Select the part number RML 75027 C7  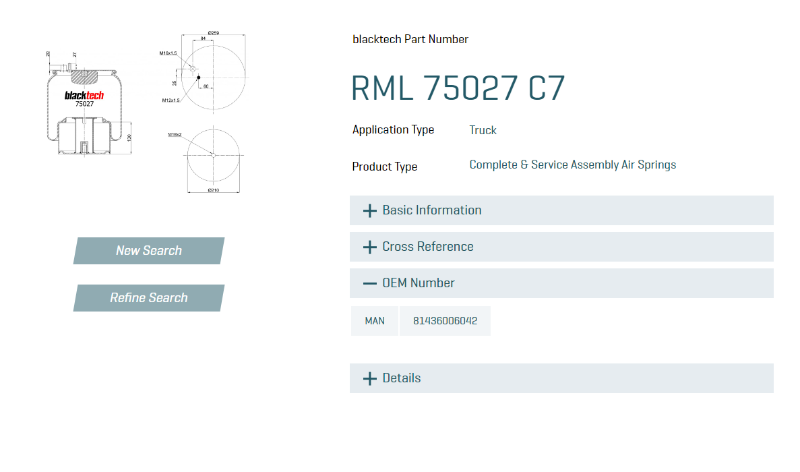458,88
